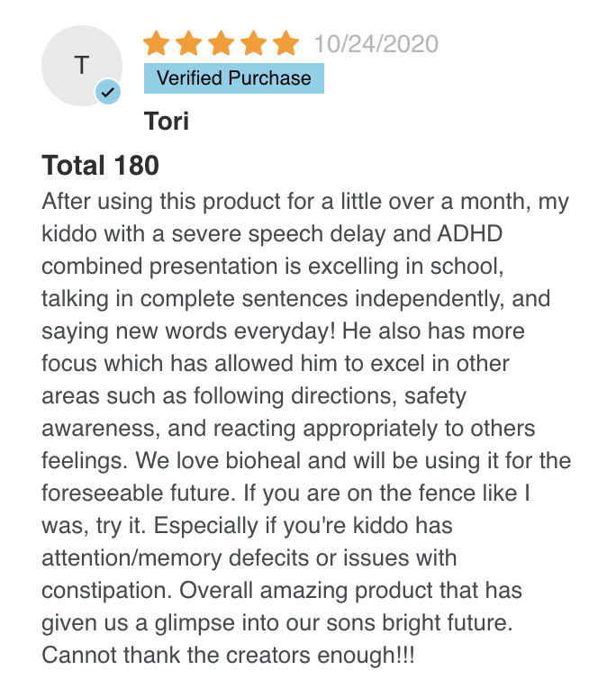Click the review date 10/24/2020
Screen dimensions: 616x688
point(376,44)
